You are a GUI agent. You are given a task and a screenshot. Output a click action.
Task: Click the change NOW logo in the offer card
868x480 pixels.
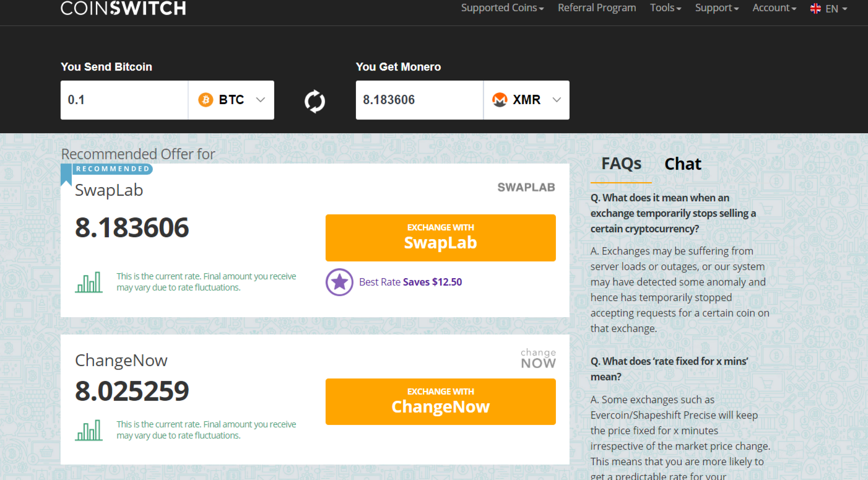click(538, 359)
